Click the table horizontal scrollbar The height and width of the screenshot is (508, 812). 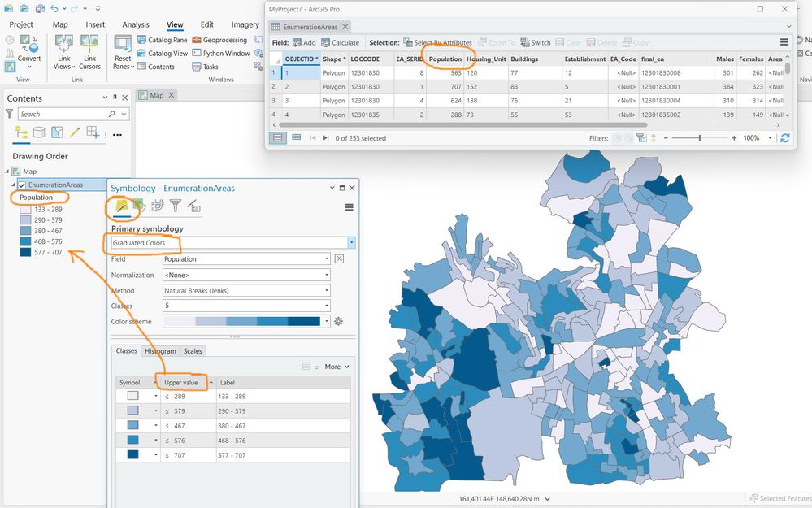(462, 125)
